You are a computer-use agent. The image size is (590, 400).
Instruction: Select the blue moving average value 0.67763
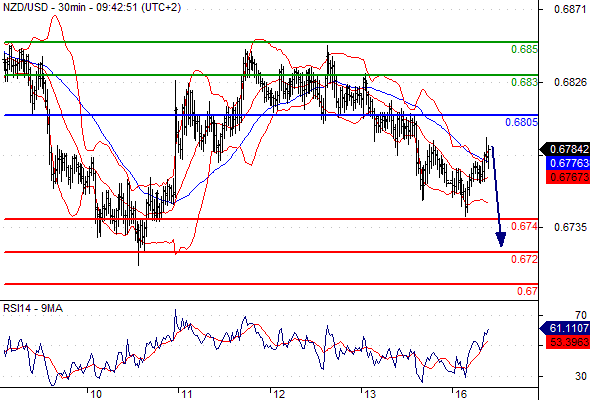(x=568, y=163)
